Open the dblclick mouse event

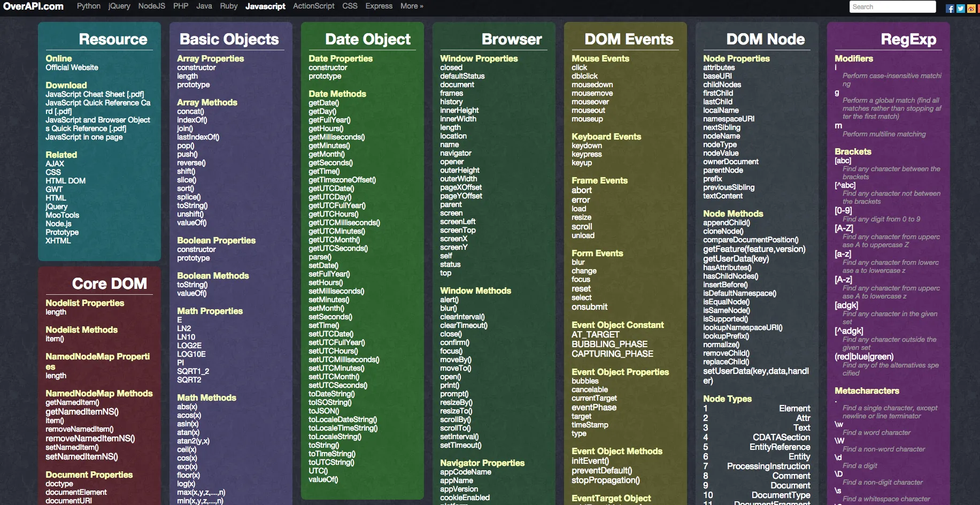pyautogui.click(x=585, y=76)
